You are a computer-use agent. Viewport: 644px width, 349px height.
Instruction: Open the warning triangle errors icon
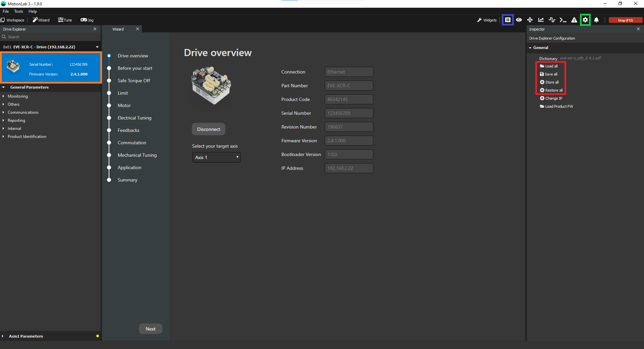tap(574, 20)
